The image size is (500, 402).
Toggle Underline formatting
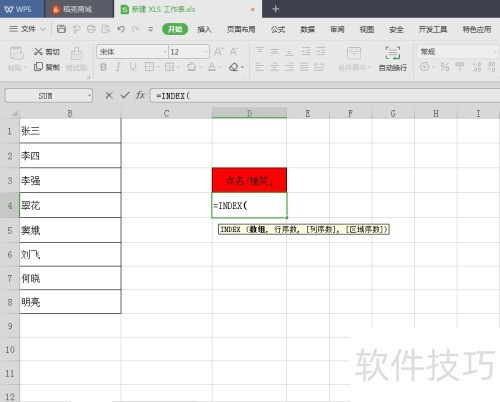133,67
